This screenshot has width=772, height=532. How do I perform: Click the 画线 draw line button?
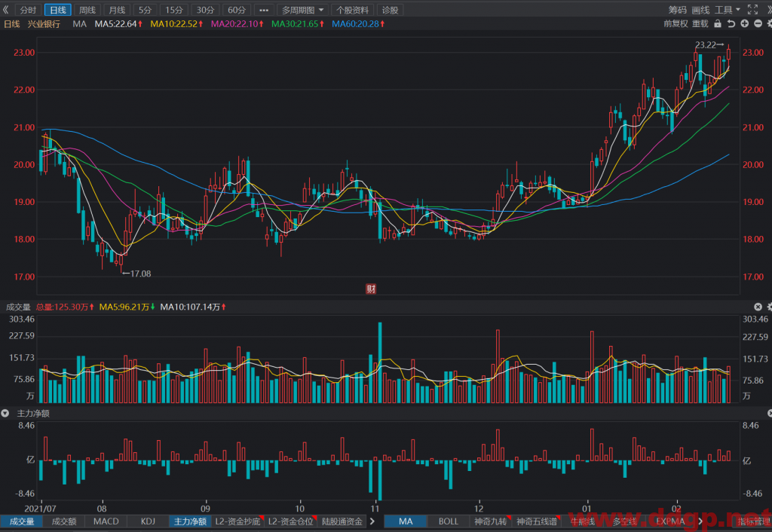coord(700,10)
